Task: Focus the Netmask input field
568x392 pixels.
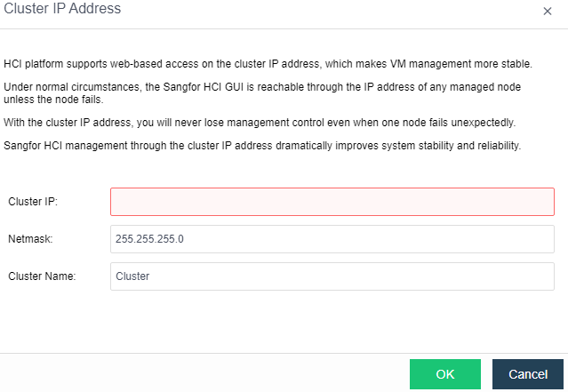Action: 332,239
